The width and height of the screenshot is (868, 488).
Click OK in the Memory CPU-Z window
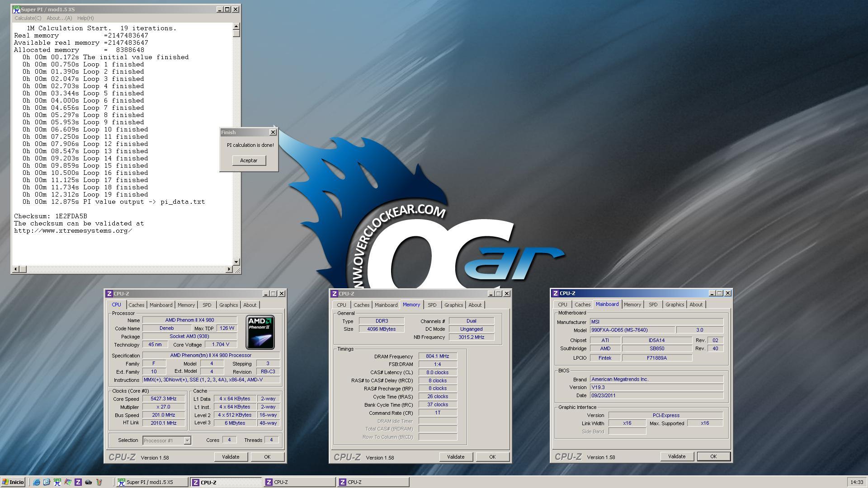tap(492, 457)
